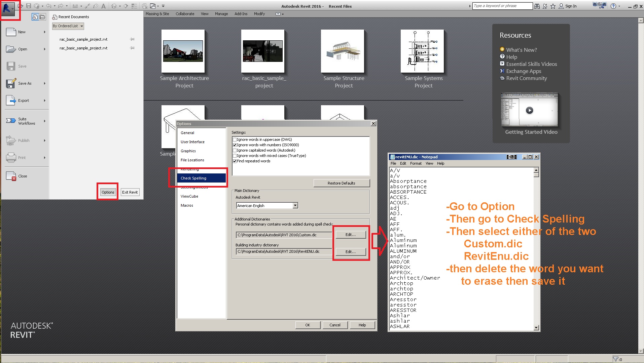Enable Ignore words with mixed cases (TrueType)
This screenshot has width=644, height=363.
[x=235, y=156]
